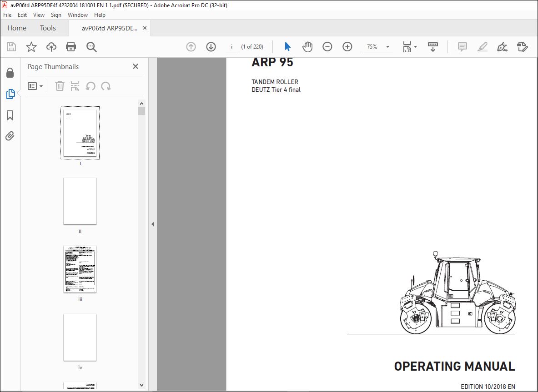
Task: Close the avP06td document tab
Action: (x=145, y=28)
